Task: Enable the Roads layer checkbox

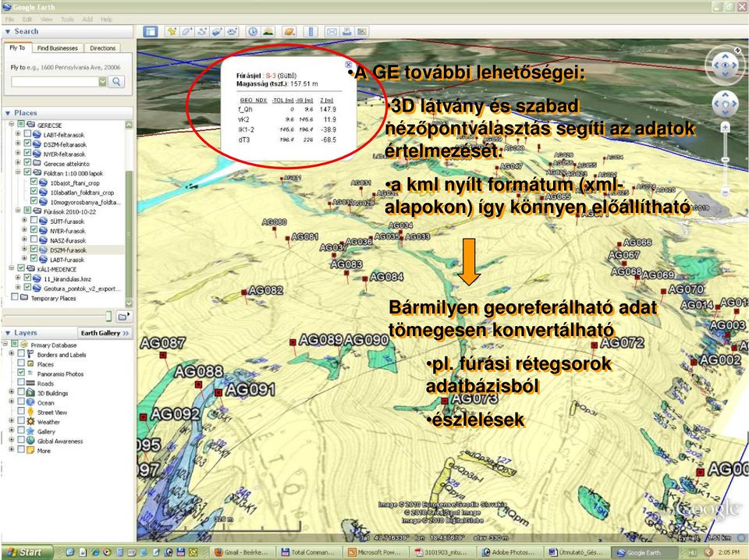Action: pos(21,382)
